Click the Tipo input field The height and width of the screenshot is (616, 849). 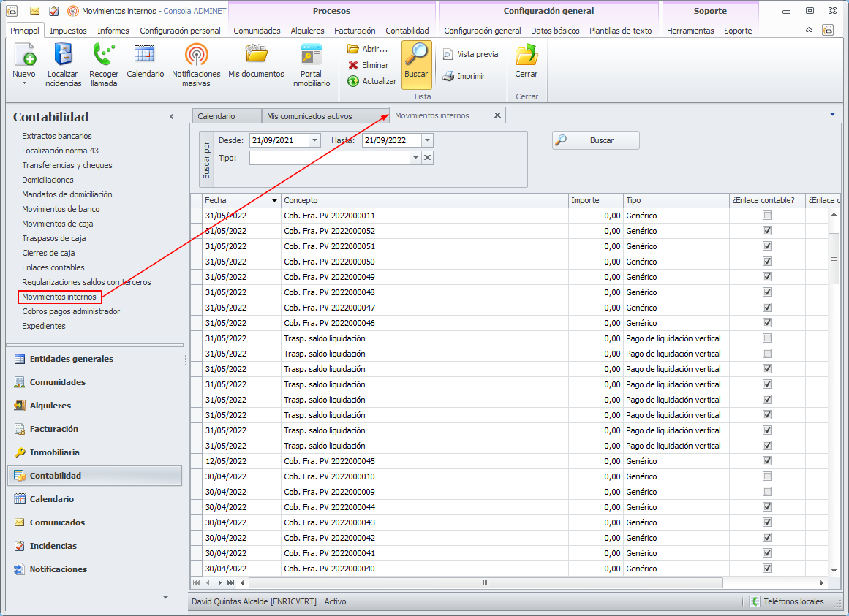tap(330, 158)
